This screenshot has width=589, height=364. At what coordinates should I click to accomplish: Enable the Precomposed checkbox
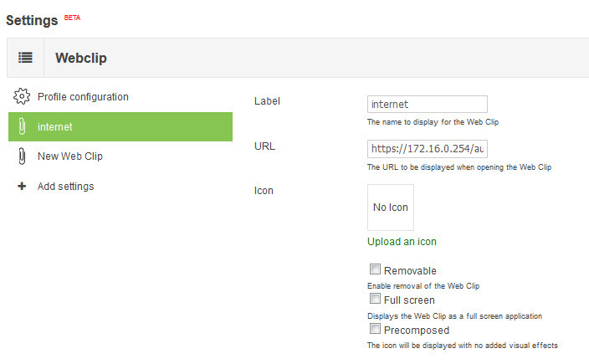pos(375,329)
